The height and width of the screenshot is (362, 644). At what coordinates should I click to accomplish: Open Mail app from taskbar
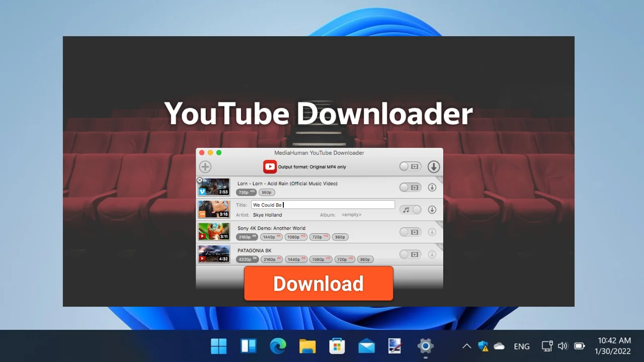click(366, 346)
